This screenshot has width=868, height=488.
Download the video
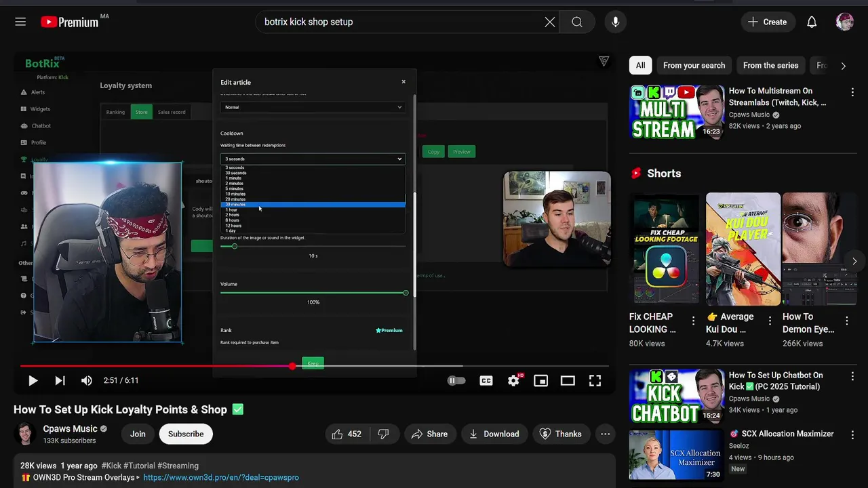(494, 434)
